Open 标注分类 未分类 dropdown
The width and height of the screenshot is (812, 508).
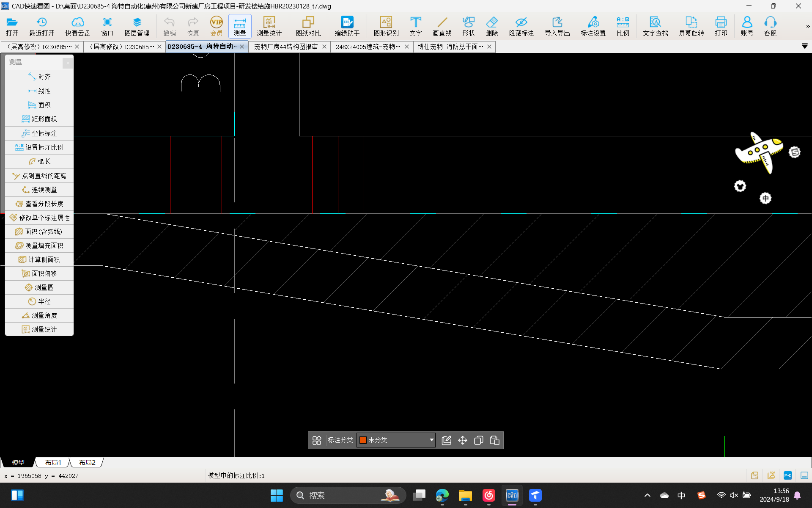pos(396,440)
